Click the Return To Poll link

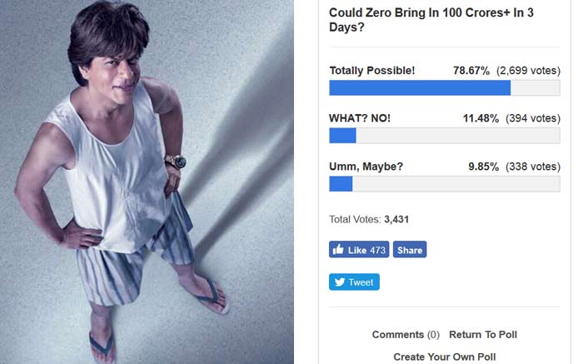tap(483, 334)
